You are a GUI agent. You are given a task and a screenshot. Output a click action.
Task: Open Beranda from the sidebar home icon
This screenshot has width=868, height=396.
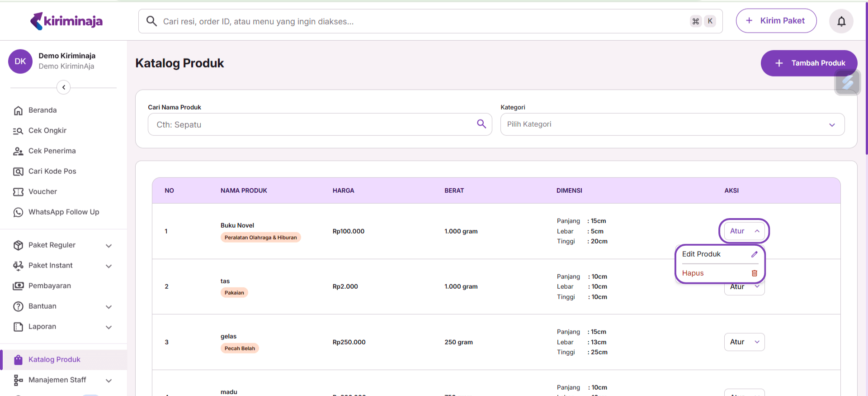(18, 110)
